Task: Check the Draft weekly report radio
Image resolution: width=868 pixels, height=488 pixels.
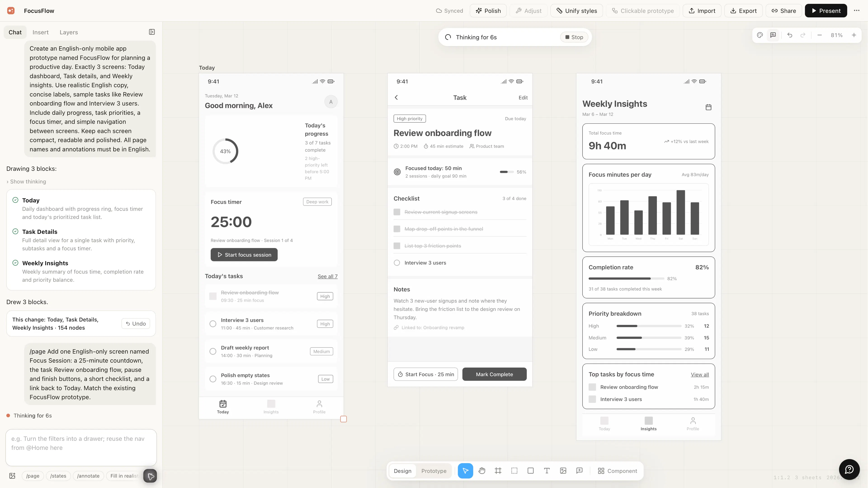Action: [x=213, y=351]
